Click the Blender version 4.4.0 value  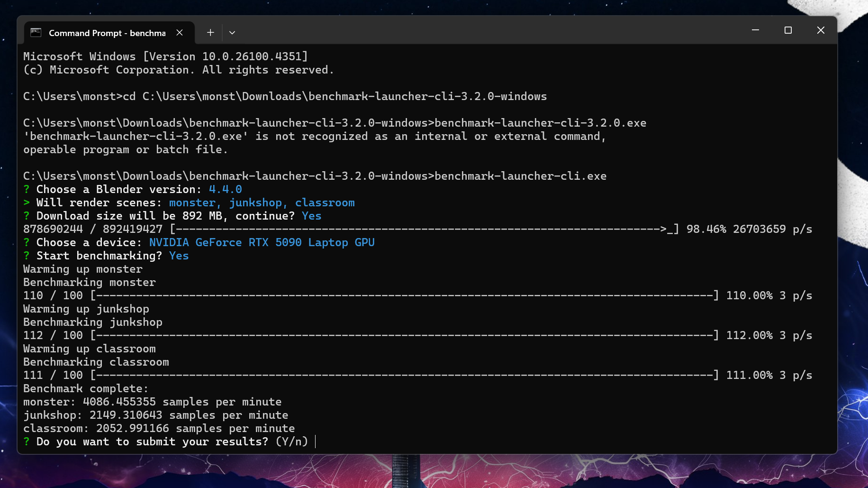[x=226, y=189]
